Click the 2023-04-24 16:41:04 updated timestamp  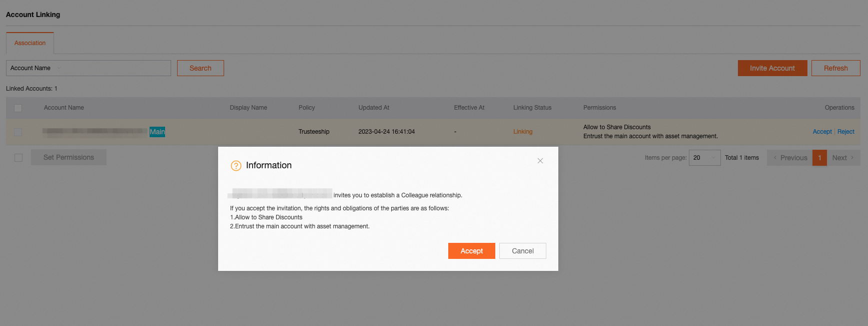(386, 132)
